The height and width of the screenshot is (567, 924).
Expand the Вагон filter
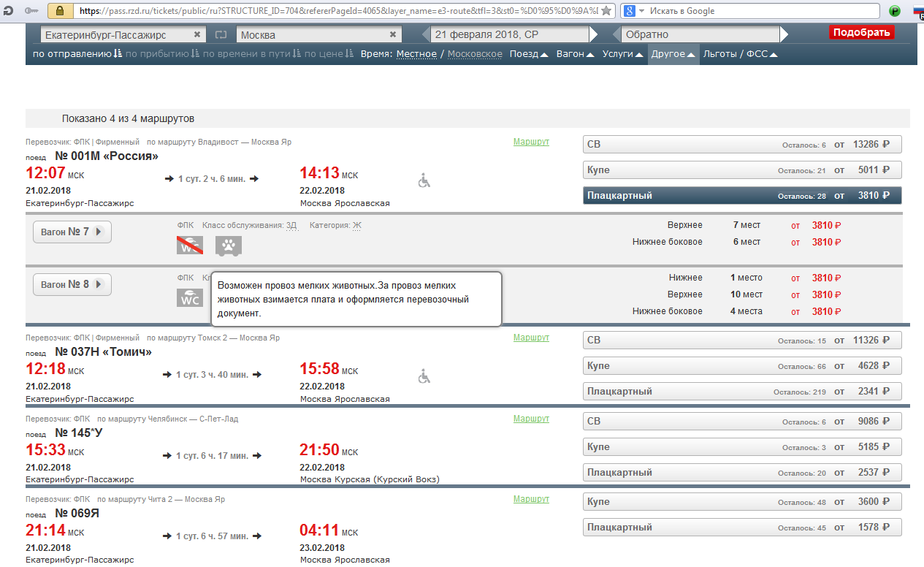(x=576, y=54)
